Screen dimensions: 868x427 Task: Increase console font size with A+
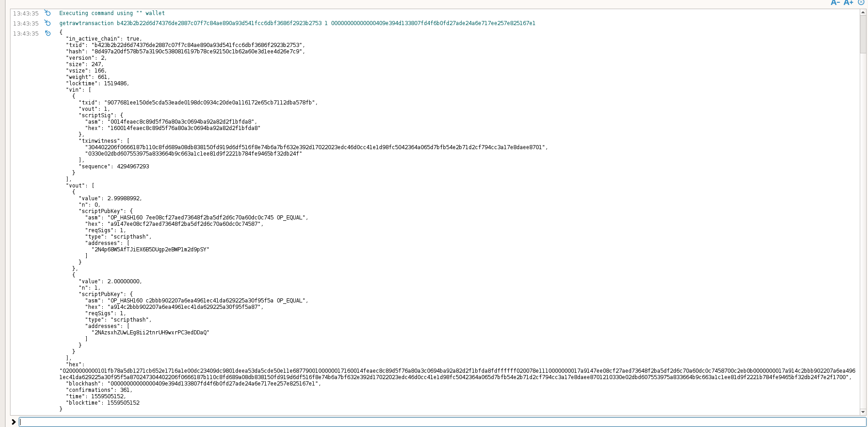[x=848, y=3]
